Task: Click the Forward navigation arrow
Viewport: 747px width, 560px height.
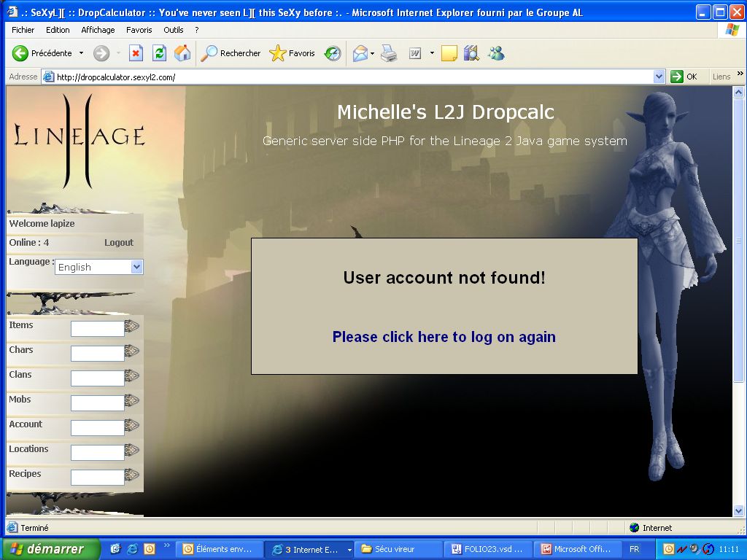Action: [x=101, y=53]
